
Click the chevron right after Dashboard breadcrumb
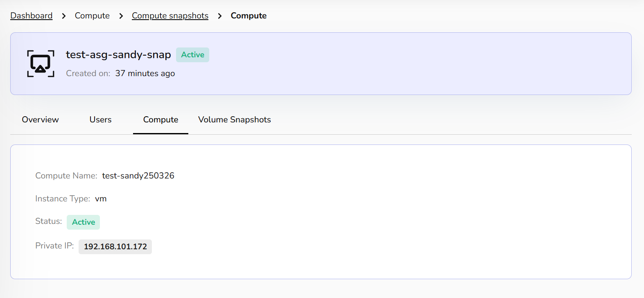[x=63, y=16]
